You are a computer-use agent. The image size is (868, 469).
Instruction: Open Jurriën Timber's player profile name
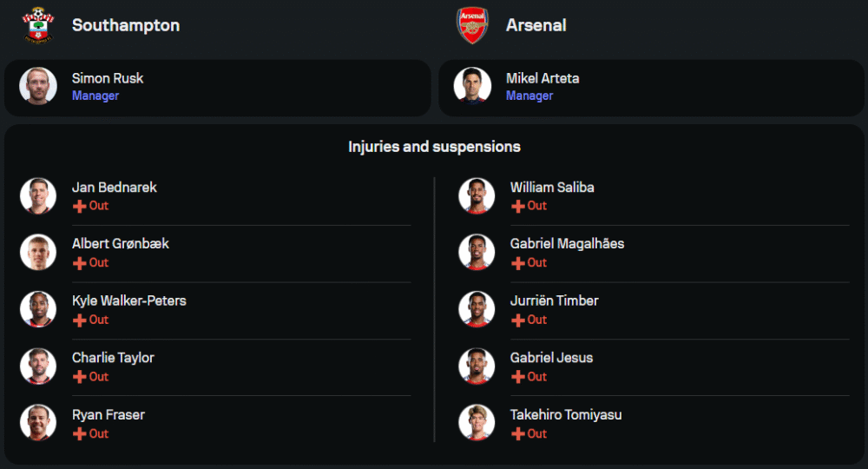pyautogui.click(x=554, y=301)
